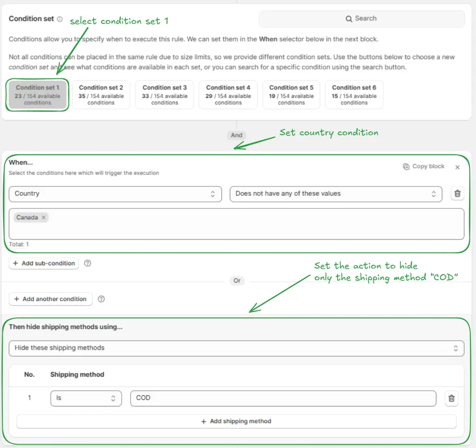Screen dimensions: 476x448
Task: Open the Country condition dropdown
Action: click(115, 194)
